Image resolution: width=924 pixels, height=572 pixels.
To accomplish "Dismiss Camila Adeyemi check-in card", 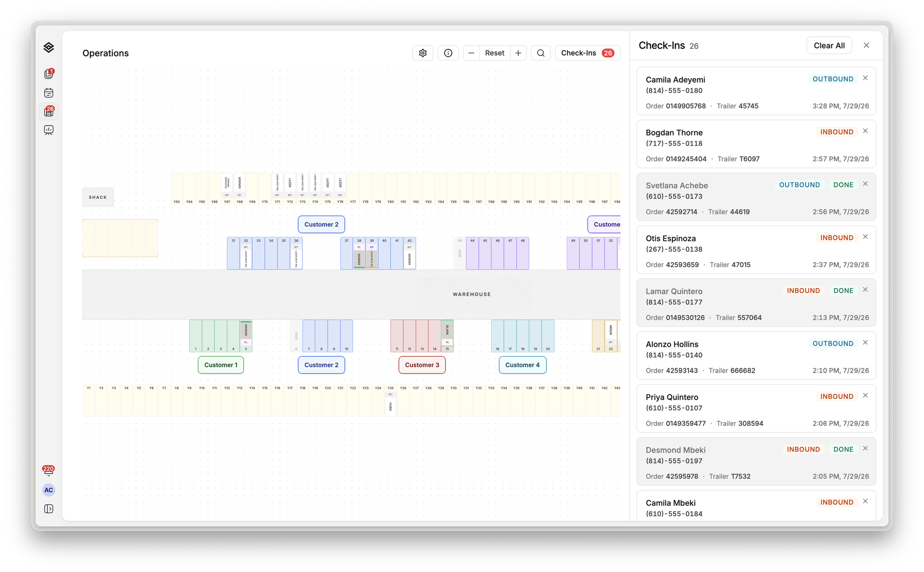I will click(x=865, y=78).
